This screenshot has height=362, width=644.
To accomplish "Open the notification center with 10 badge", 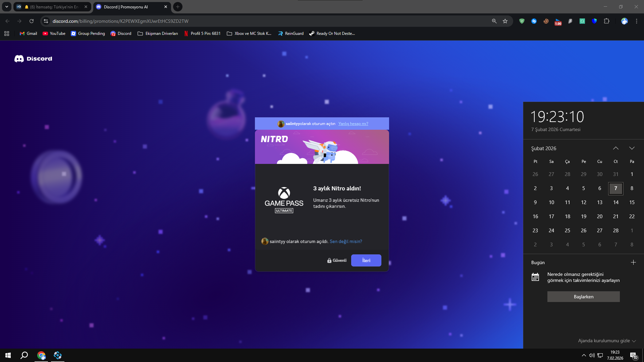I will [634, 355].
